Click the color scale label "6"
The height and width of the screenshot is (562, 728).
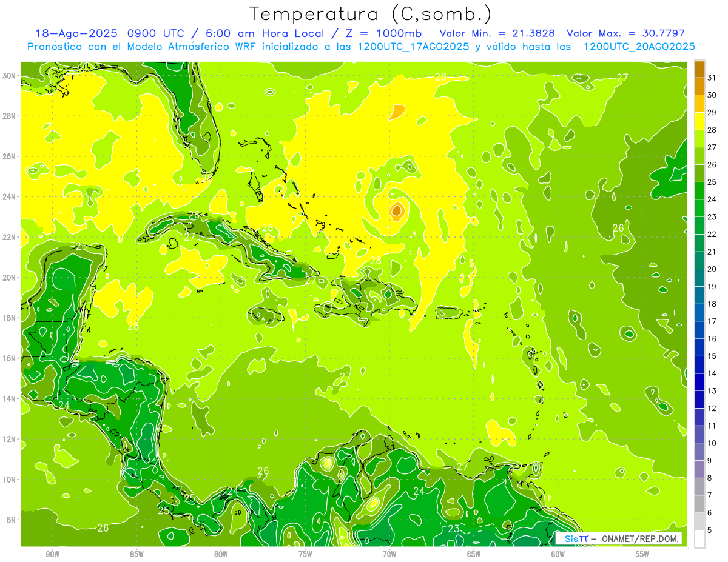(710, 513)
